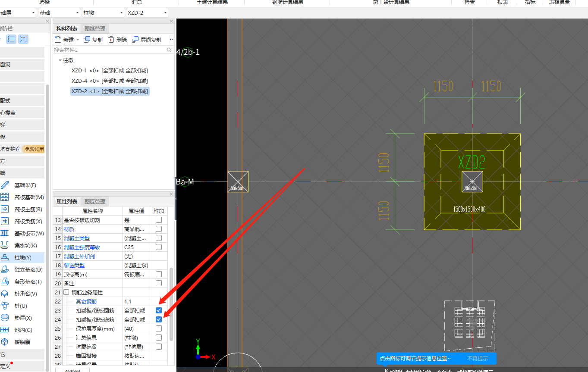Collapse the 钢筋业务属性 group

pos(66,292)
